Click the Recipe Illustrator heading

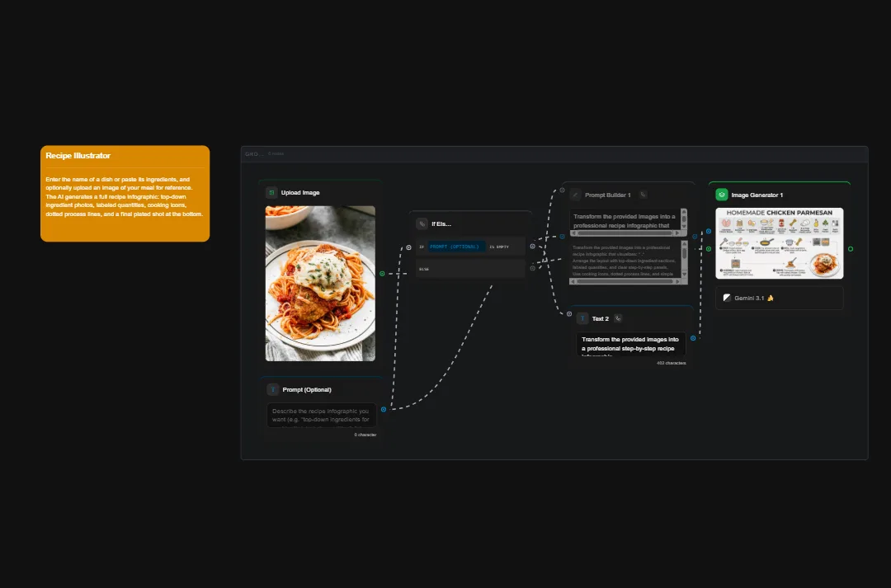click(x=78, y=155)
